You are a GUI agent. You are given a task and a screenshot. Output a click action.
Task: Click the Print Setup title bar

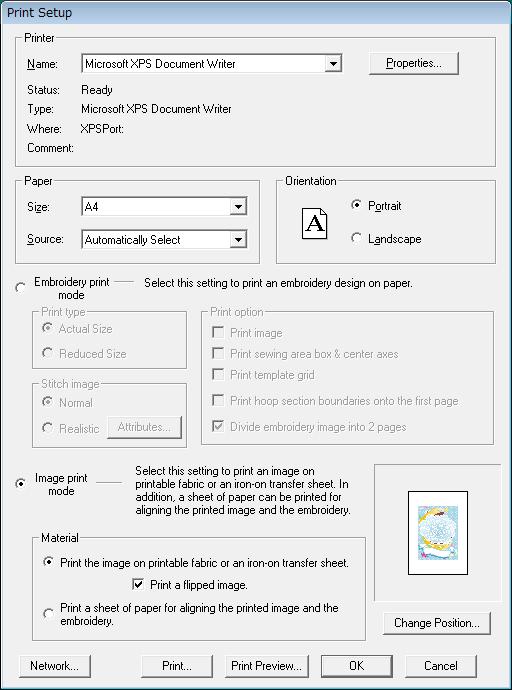(256, 12)
